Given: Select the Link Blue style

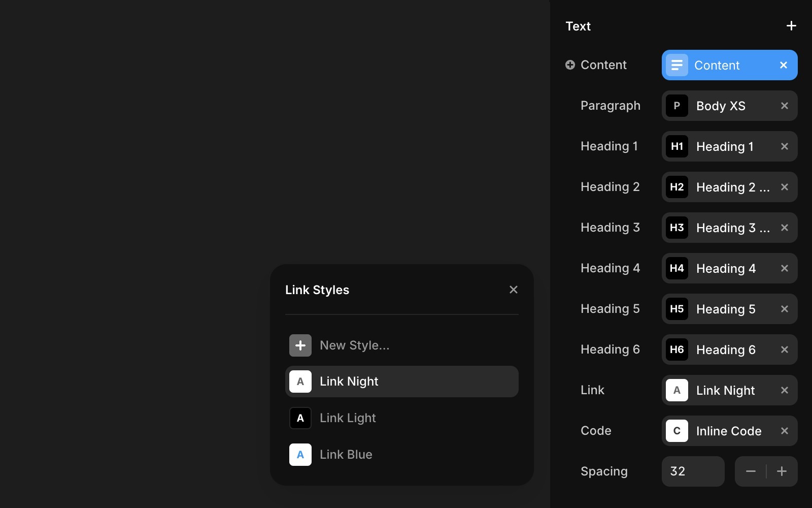Looking at the screenshot, I should point(346,455).
